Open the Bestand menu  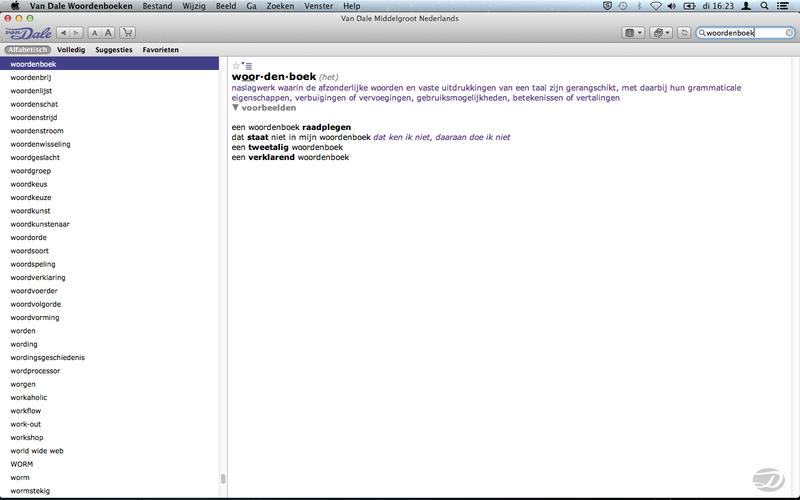[x=157, y=6]
